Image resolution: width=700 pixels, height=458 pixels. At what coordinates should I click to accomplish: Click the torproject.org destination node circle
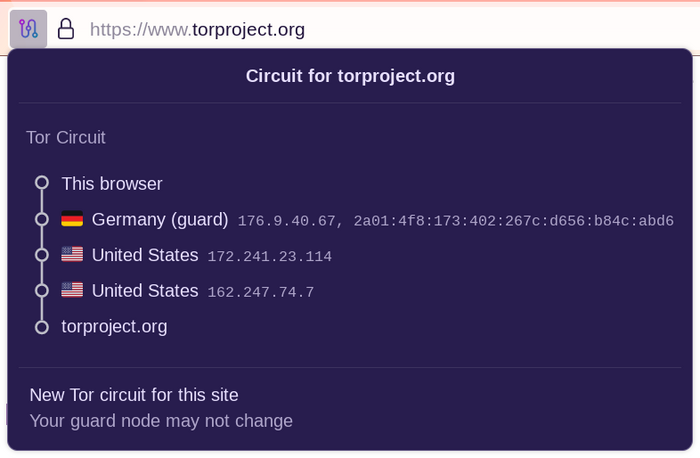coord(42,327)
